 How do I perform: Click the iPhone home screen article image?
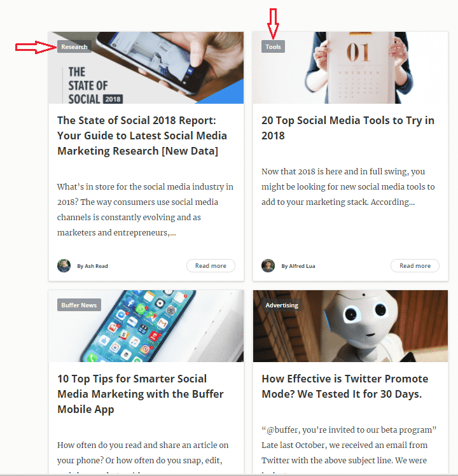tap(146, 326)
